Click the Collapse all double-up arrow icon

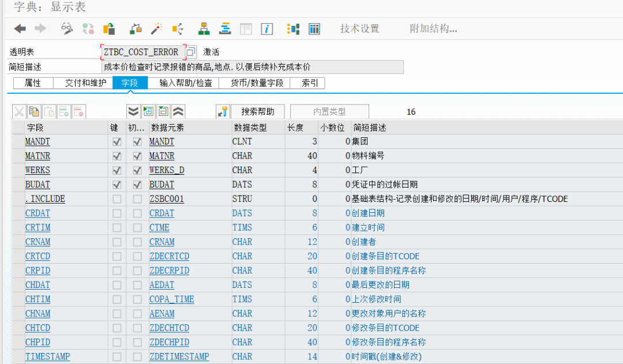pos(178,112)
